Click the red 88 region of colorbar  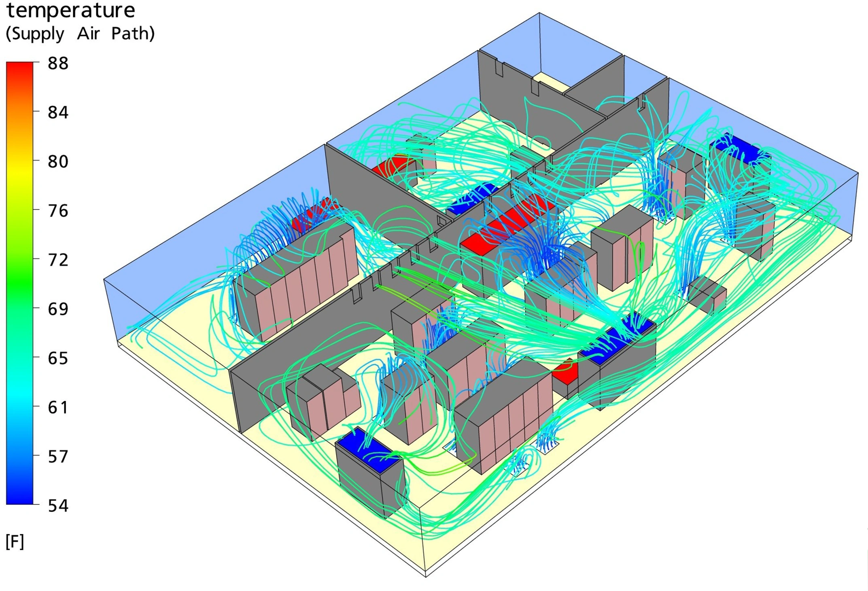(x=20, y=71)
